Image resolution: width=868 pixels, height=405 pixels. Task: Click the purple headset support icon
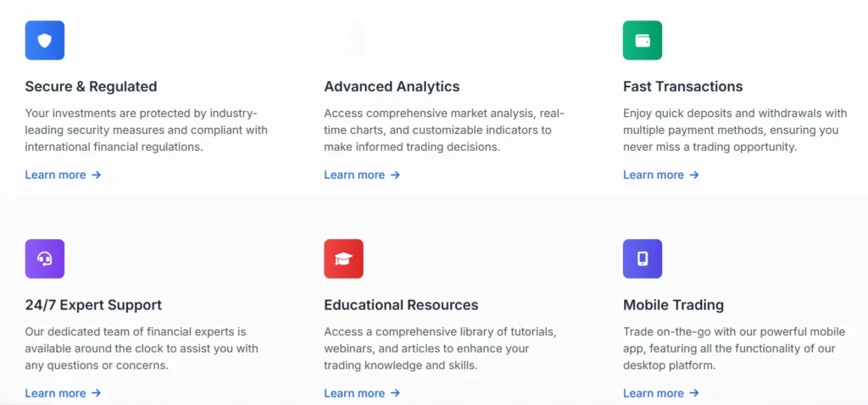[x=45, y=259]
